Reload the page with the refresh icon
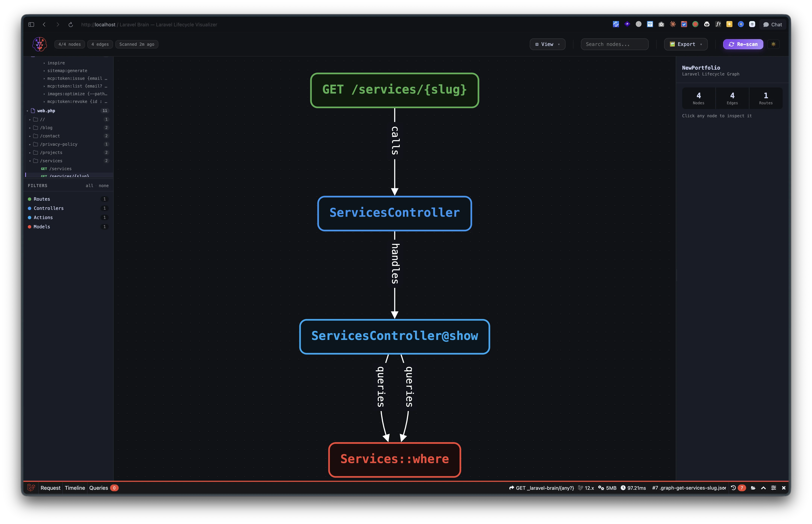 point(71,24)
